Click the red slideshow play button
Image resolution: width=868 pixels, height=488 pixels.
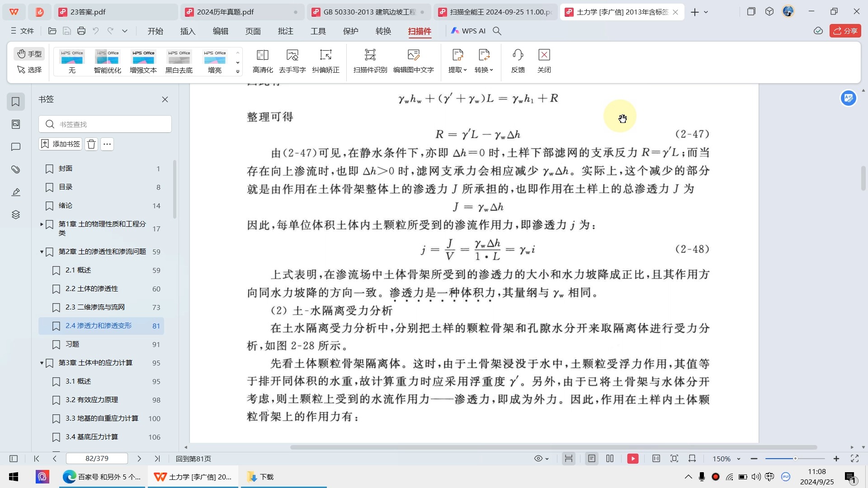click(x=632, y=459)
